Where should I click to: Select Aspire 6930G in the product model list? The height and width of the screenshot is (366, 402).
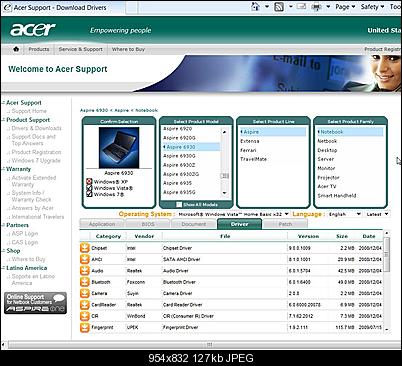click(179, 156)
